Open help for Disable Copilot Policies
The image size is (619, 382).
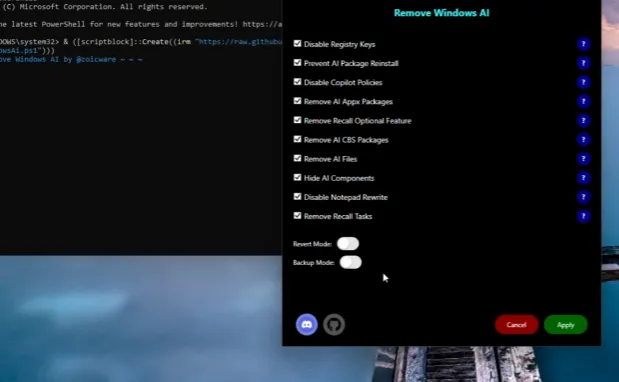coord(583,82)
